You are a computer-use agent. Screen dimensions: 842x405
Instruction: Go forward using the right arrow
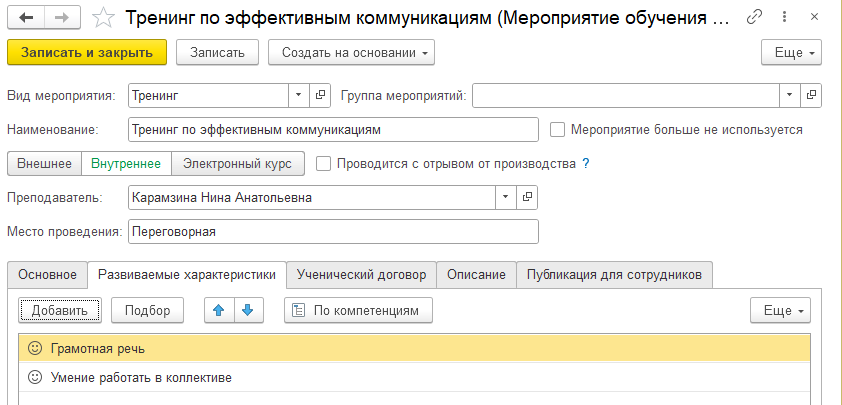pyautogui.click(x=62, y=18)
